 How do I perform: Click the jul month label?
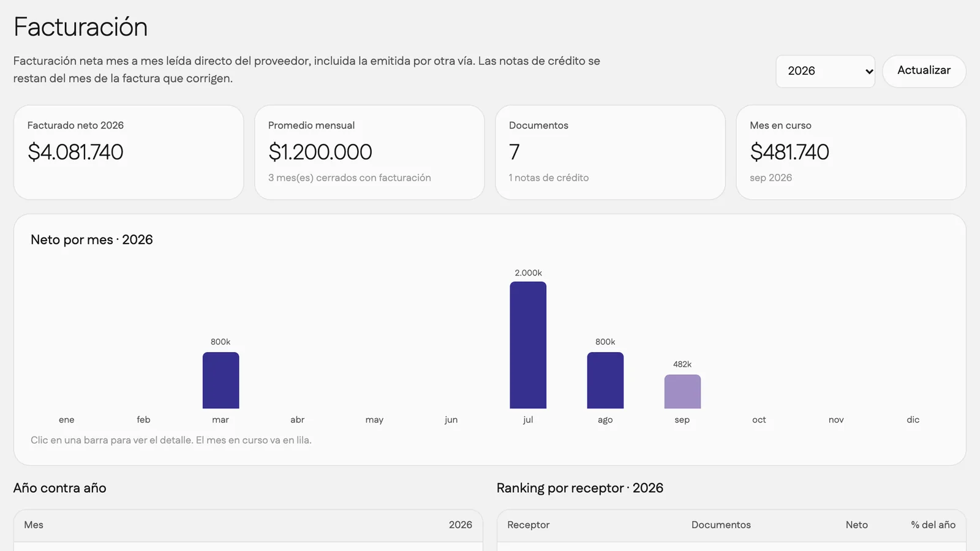click(x=528, y=419)
